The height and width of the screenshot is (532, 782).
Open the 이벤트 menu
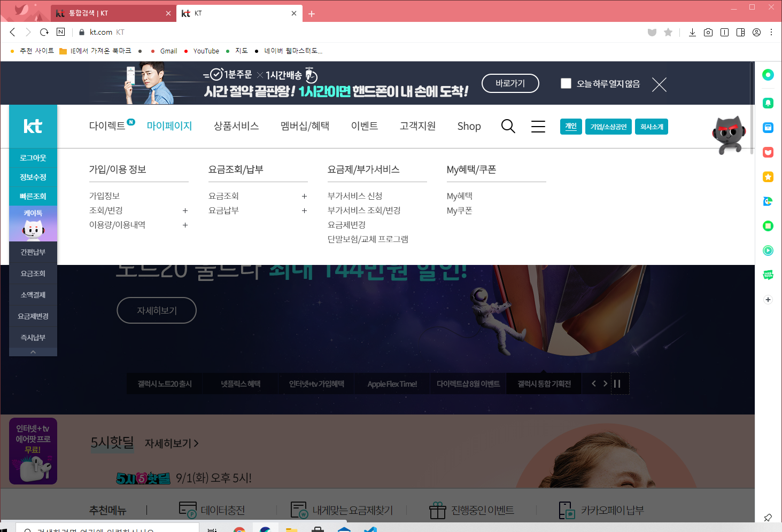click(x=365, y=126)
